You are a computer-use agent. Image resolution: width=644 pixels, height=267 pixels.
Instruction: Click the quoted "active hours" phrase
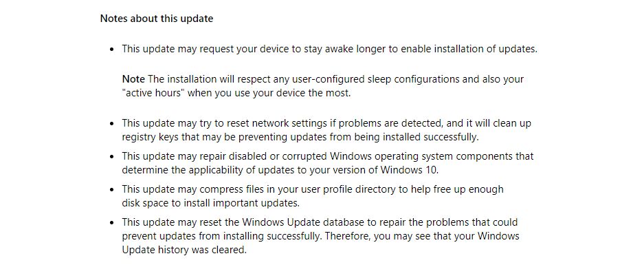tap(153, 93)
